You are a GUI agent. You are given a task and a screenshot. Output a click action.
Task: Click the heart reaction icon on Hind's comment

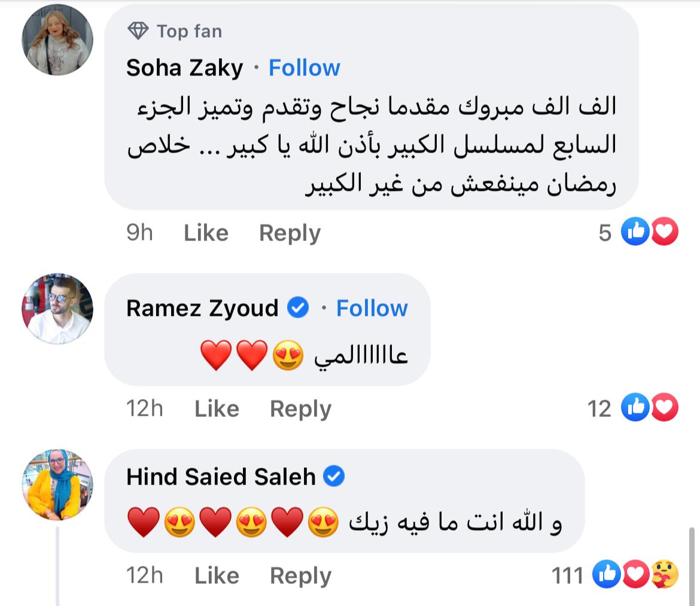point(635,575)
